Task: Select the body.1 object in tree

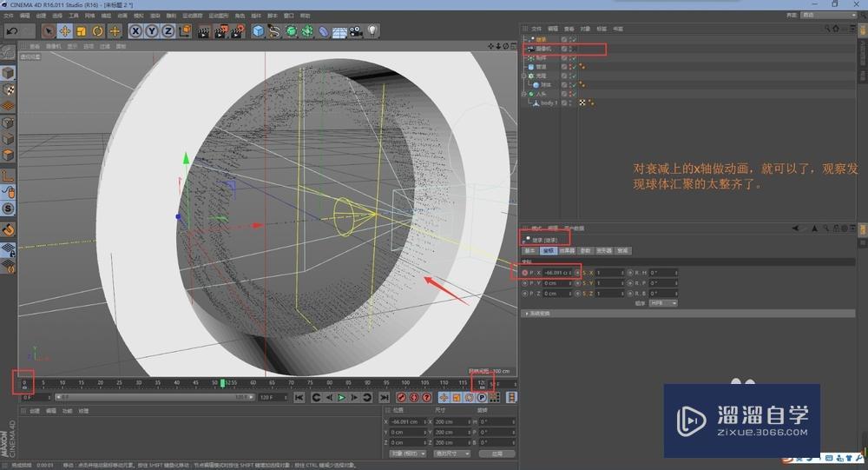Action: tap(549, 103)
